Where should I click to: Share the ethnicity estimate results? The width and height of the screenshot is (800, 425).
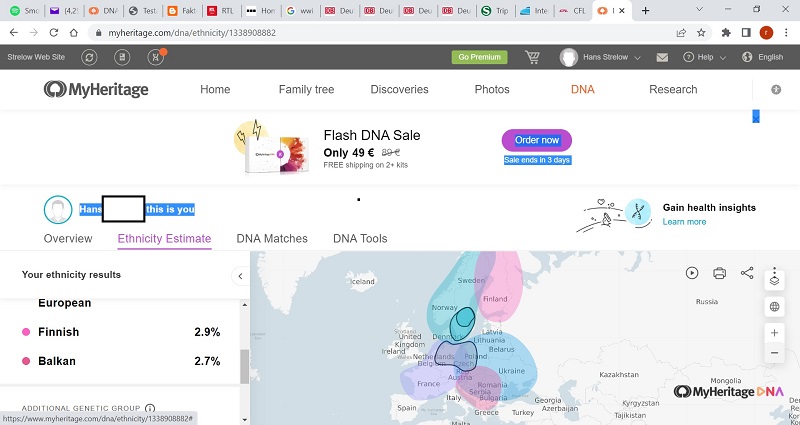coord(747,273)
